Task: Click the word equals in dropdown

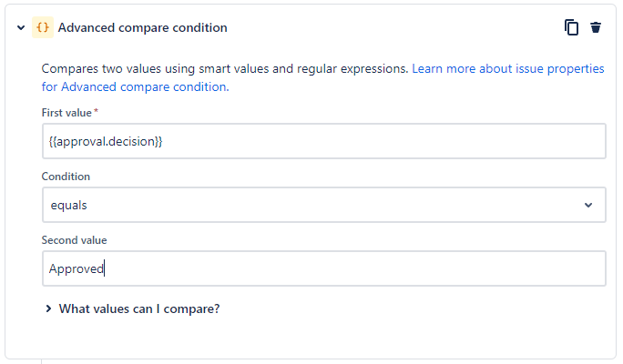Action: 68,206
